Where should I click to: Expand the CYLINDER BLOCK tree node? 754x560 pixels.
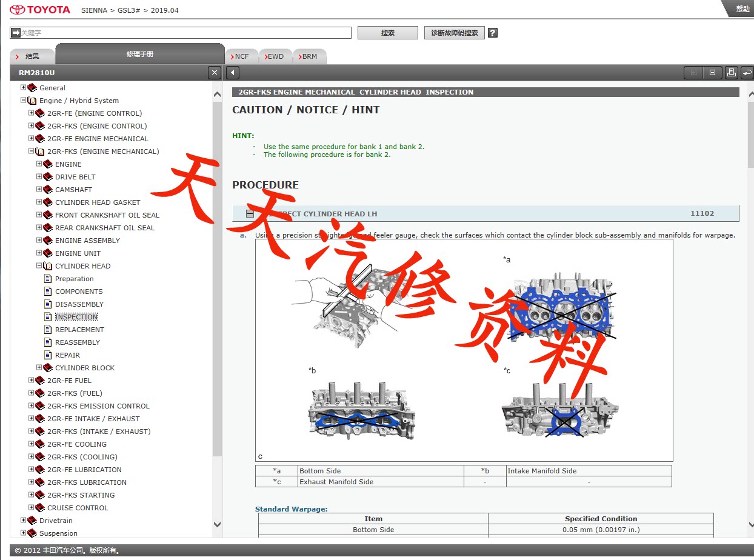(39, 368)
